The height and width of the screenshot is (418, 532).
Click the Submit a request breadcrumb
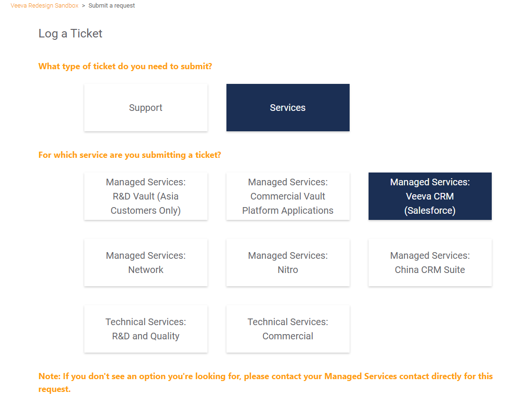(112, 6)
